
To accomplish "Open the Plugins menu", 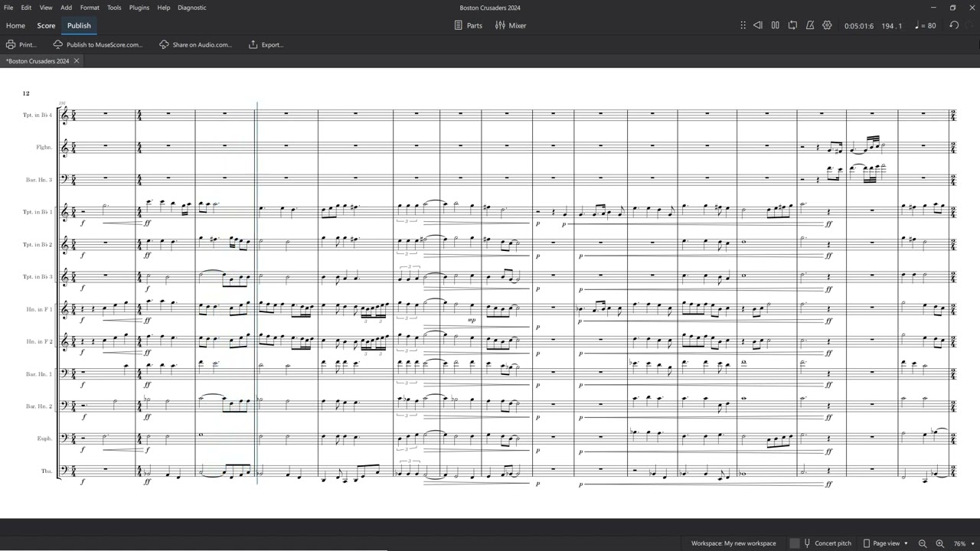I will click(x=139, y=8).
